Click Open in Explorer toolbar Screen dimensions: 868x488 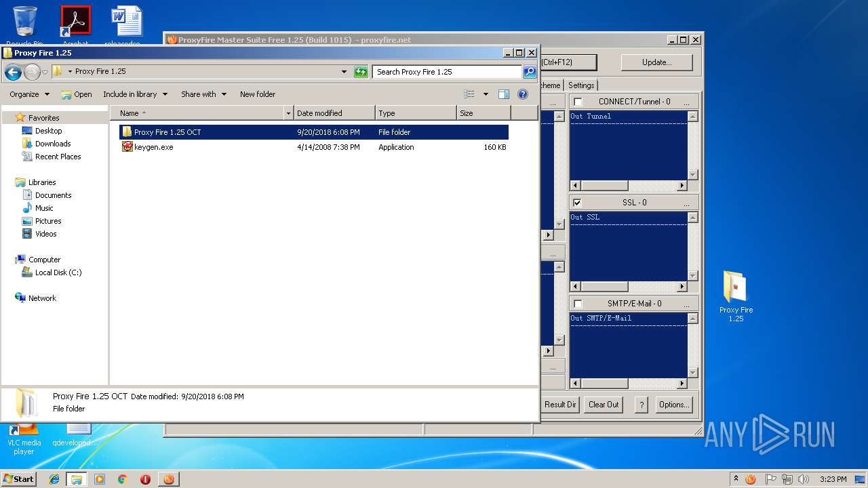click(77, 94)
